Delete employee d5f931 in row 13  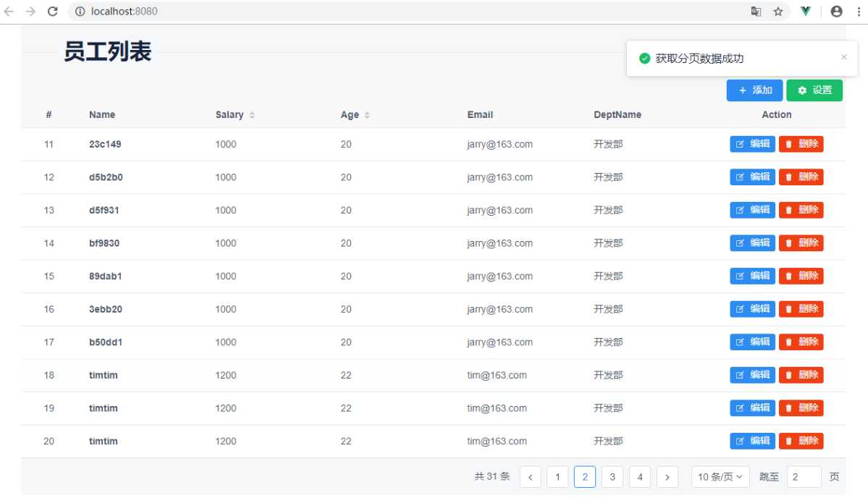801,210
